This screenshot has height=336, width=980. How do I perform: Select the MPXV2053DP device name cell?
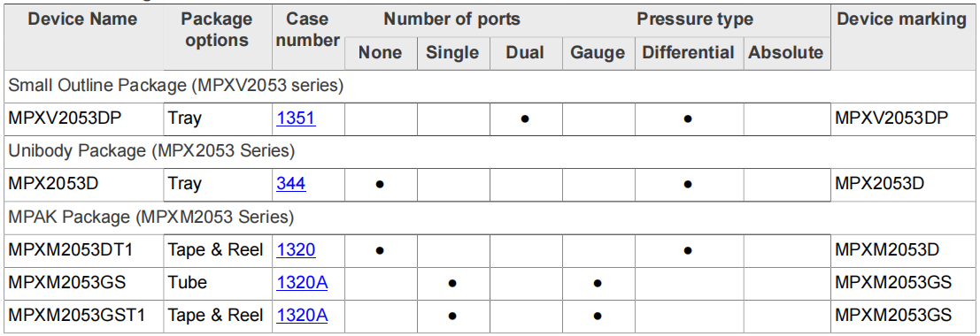pos(83,118)
